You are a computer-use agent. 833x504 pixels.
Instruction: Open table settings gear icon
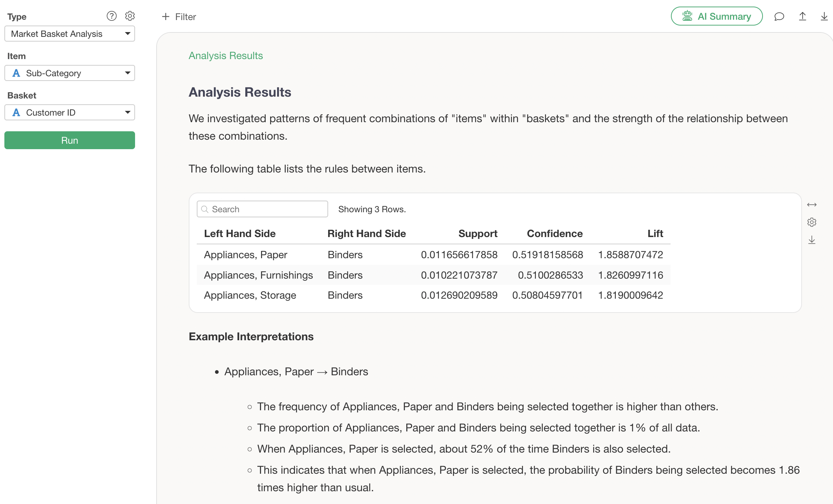click(811, 222)
